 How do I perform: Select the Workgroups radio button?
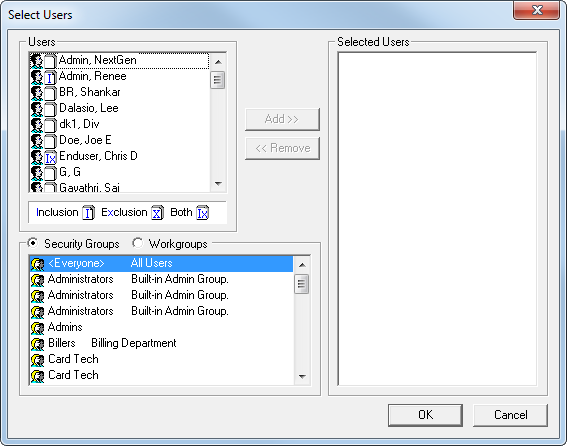pos(137,243)
